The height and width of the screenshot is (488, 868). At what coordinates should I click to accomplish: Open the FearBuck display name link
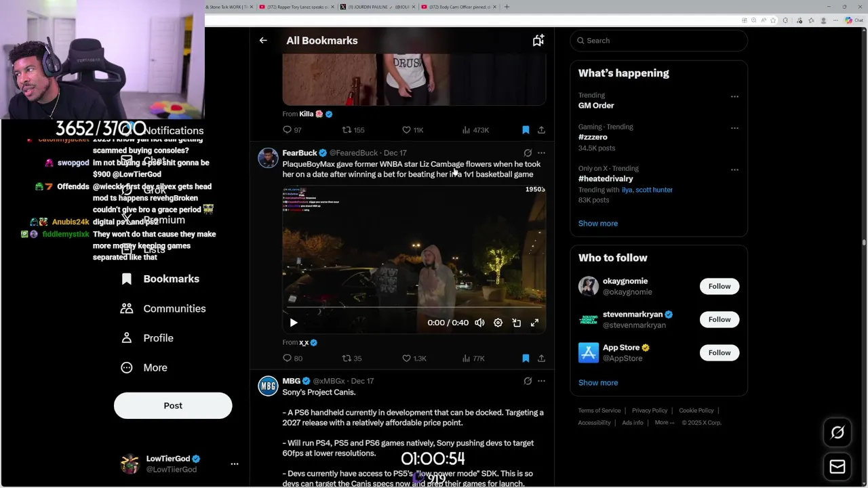pyautogui.click(x=299, y=153)
